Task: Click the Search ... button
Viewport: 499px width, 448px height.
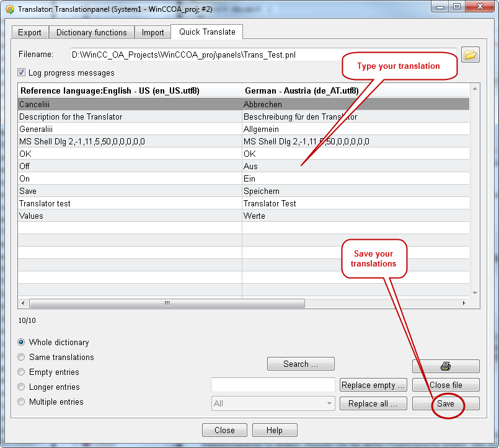Action: point(301,364)
